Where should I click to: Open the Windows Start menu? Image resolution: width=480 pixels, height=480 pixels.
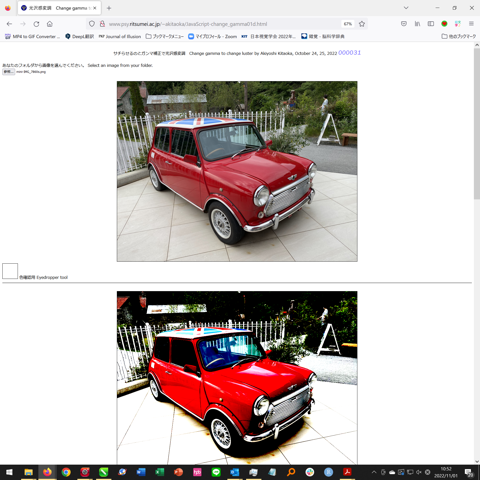[x=9, y=472]
